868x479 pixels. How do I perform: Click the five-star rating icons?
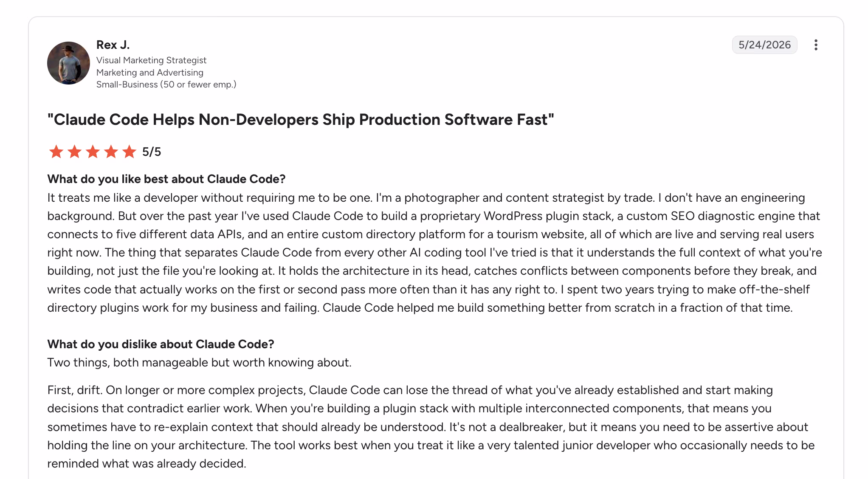[92, 152]
